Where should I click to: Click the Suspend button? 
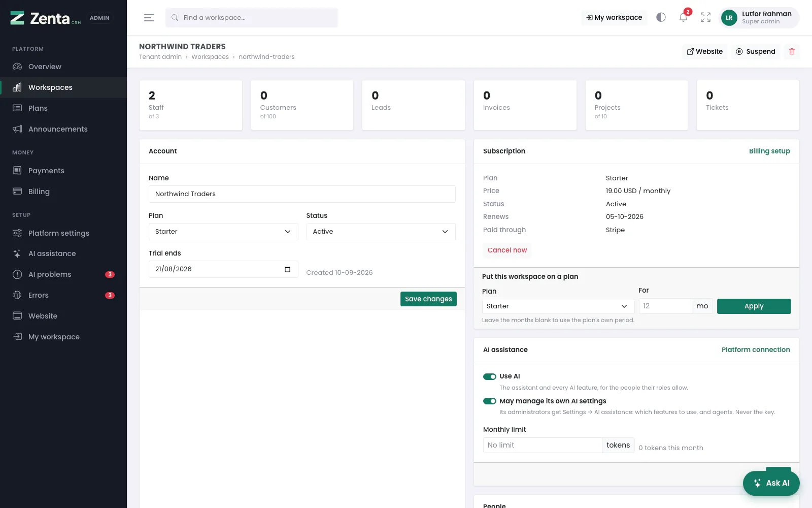click(x=755, y=51)
